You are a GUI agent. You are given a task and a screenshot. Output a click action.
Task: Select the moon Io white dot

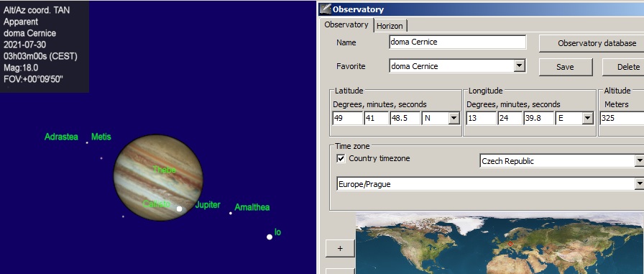point(270,237)
